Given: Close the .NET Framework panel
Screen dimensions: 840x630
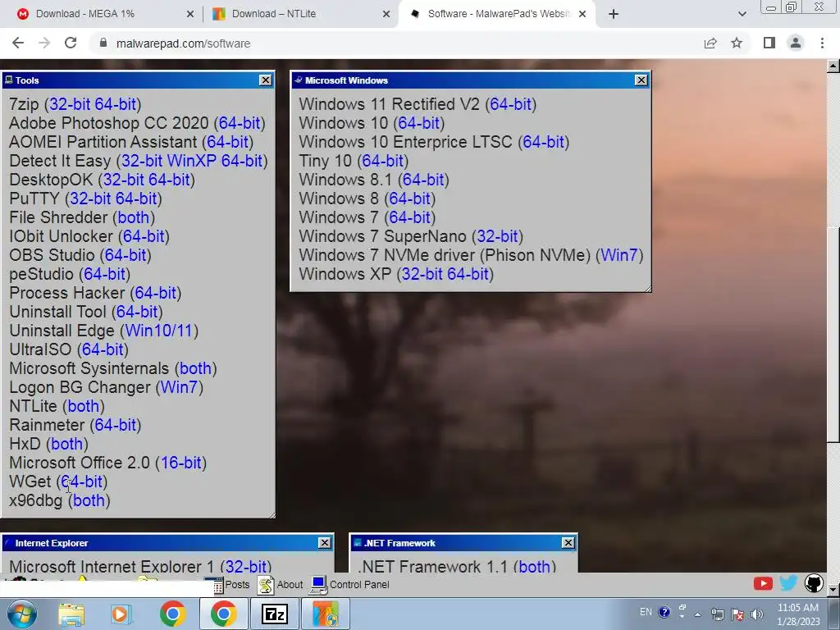Looking at the screenshot, I should point(568,543).
